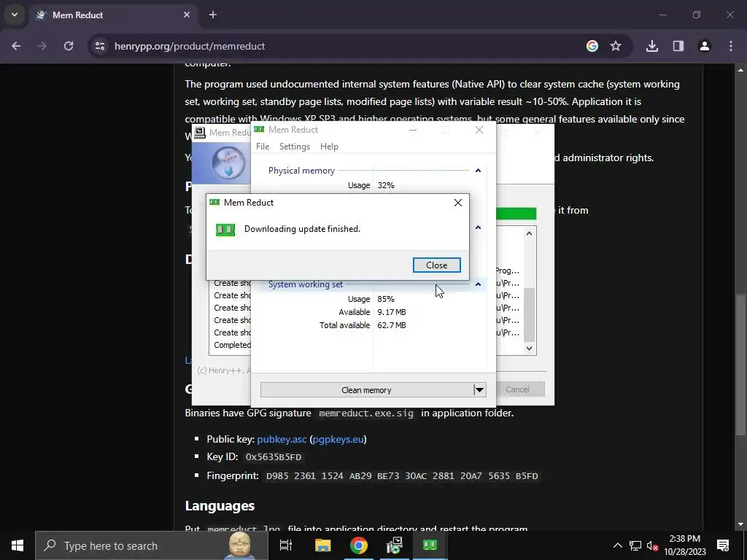Click the page scrollbar down arrow
Screen dimensions: 747x560
tap(741, 525)
